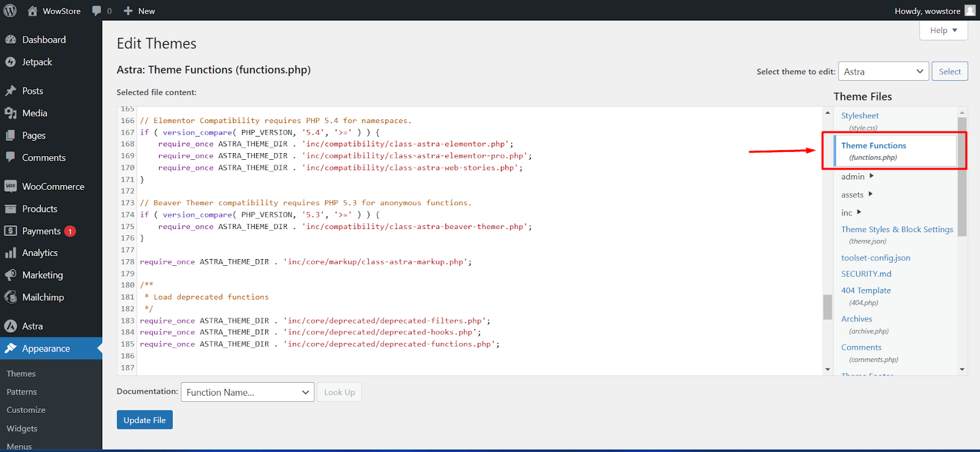Click the Comments icon in sidebar

point(10,157)
